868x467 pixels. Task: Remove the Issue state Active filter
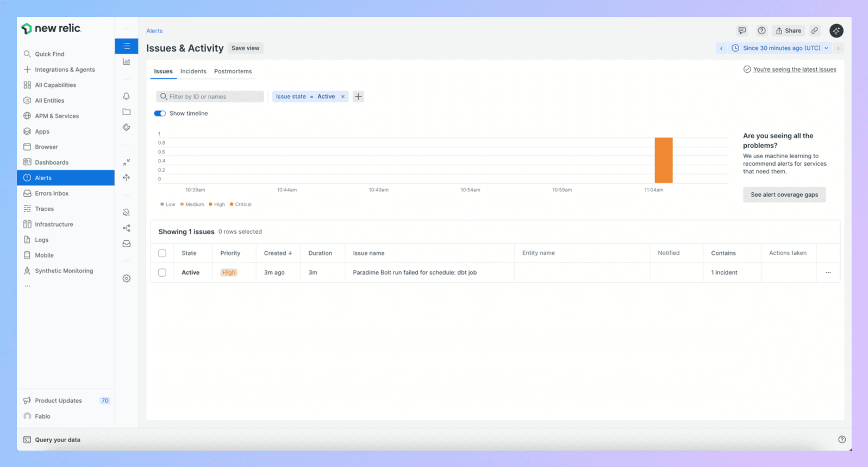coord(342,97)
